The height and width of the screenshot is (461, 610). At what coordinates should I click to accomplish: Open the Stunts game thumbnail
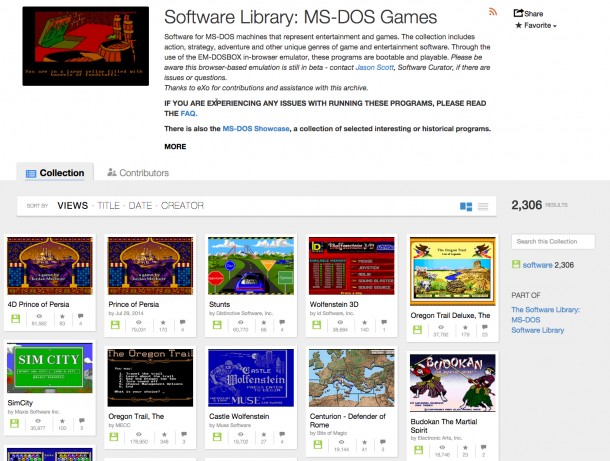251,266
